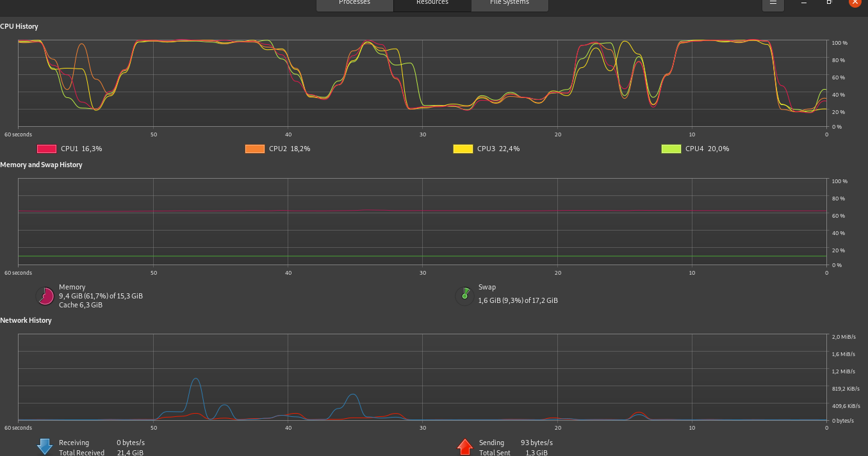Close the System Monitor window

pyautogui.click(x=855, y=3)
